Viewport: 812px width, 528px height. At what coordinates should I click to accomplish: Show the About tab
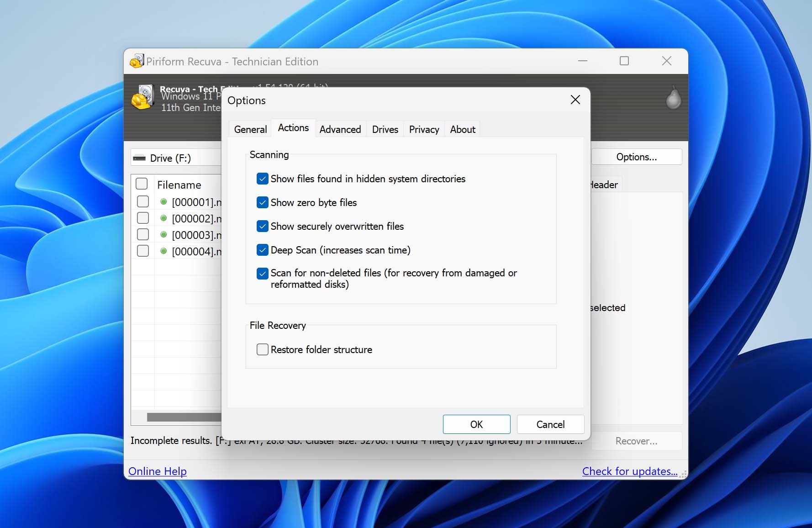click(x=463, y=129)
